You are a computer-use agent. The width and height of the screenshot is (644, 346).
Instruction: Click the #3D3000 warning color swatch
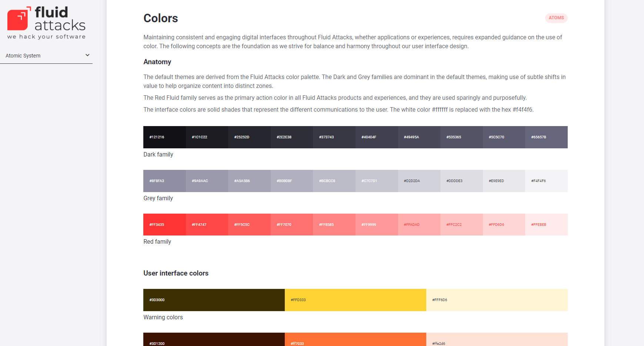click(214, 300)
